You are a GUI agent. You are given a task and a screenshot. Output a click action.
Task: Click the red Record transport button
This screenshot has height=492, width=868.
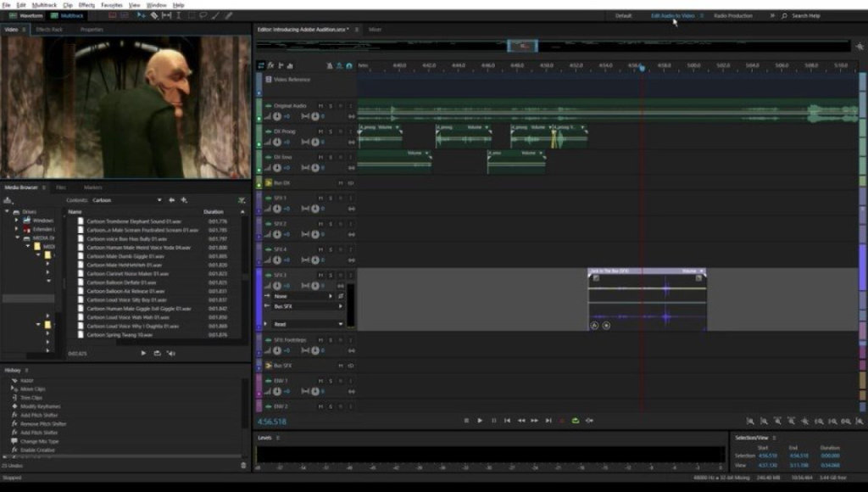(562, 421)
